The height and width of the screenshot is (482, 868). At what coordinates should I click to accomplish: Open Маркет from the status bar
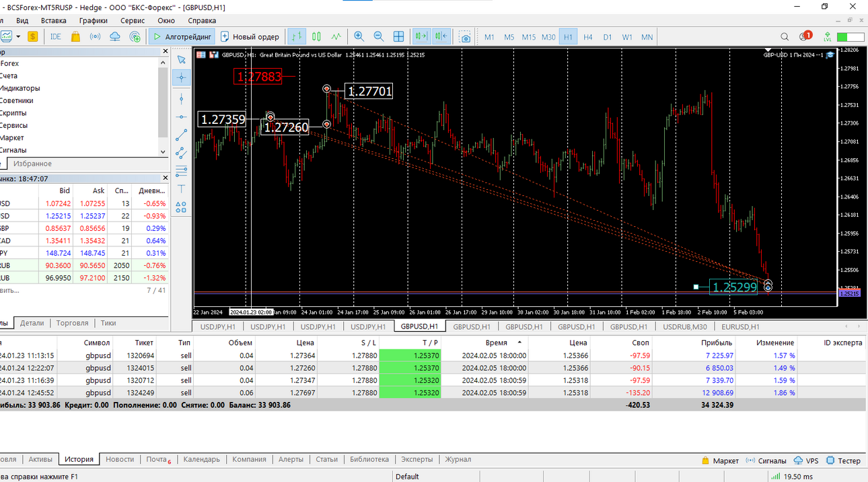pos(719,460)
